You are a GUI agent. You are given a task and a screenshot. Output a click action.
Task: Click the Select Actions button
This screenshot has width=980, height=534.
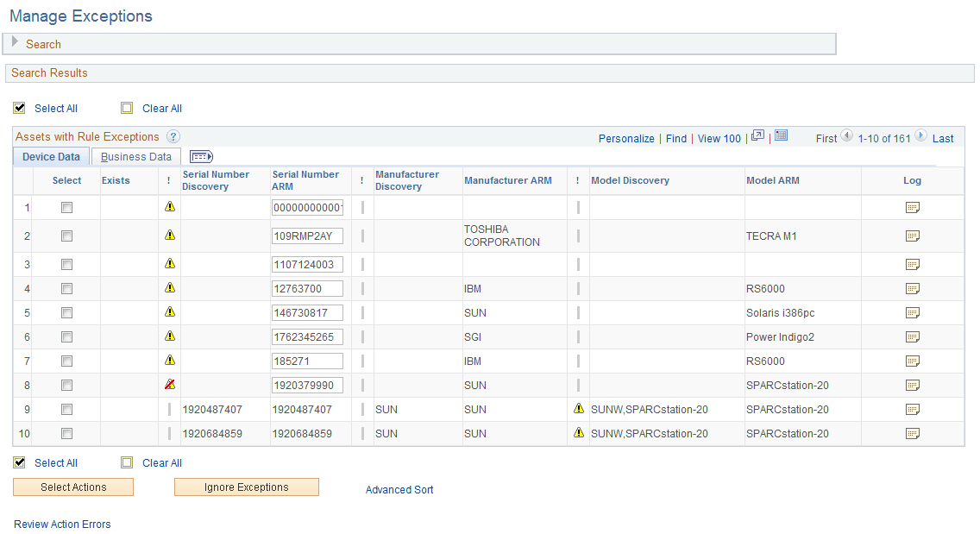point(72,487)
